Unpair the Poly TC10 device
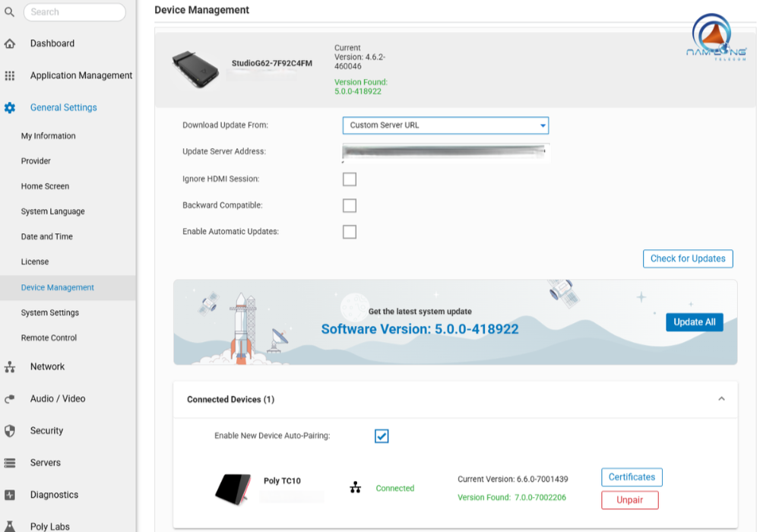Viewport: 760px width, 532px height. 629,500
